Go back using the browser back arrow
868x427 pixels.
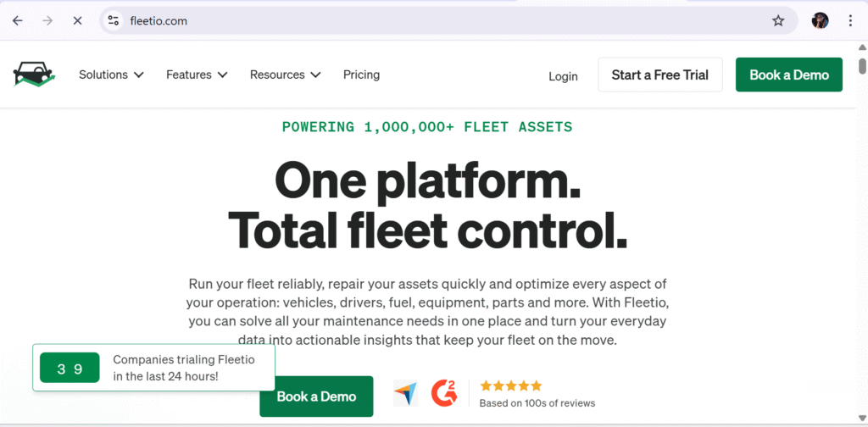[x=18, y=21]
